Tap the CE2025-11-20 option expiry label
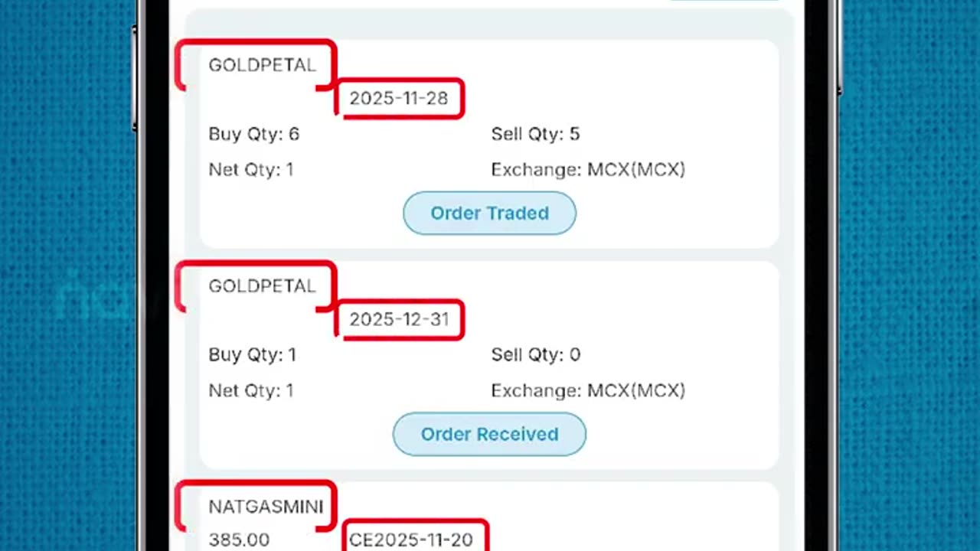 point(411,540)
